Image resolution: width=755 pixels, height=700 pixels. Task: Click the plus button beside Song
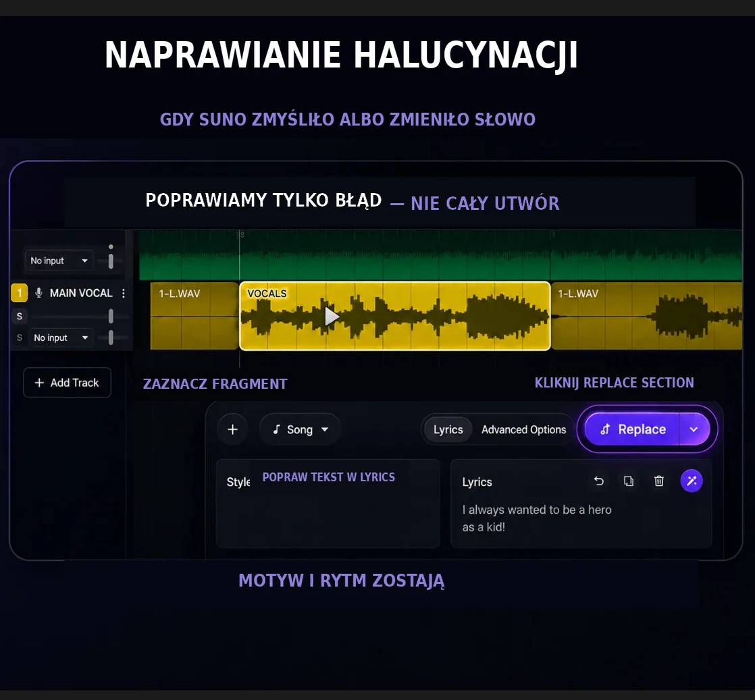point(232,429)
